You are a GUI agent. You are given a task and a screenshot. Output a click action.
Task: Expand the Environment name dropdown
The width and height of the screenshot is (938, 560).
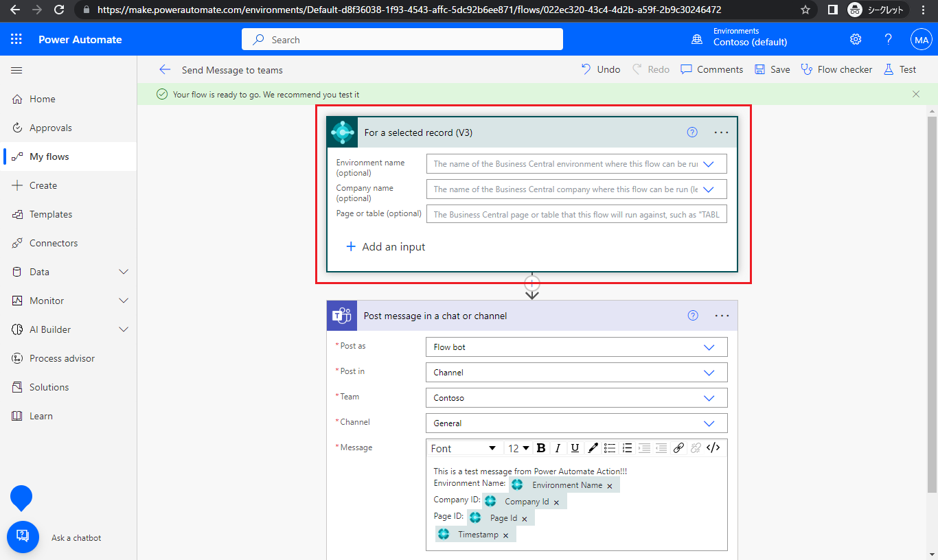pos(709,163)
